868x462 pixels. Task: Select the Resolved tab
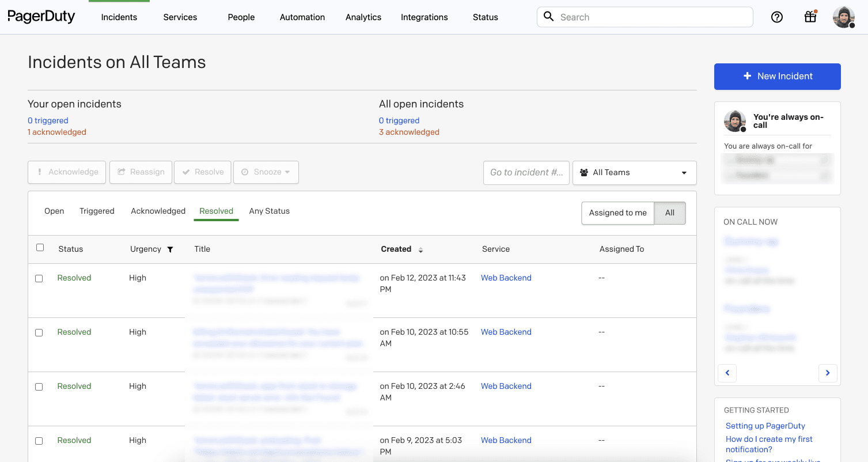point(217,211)
